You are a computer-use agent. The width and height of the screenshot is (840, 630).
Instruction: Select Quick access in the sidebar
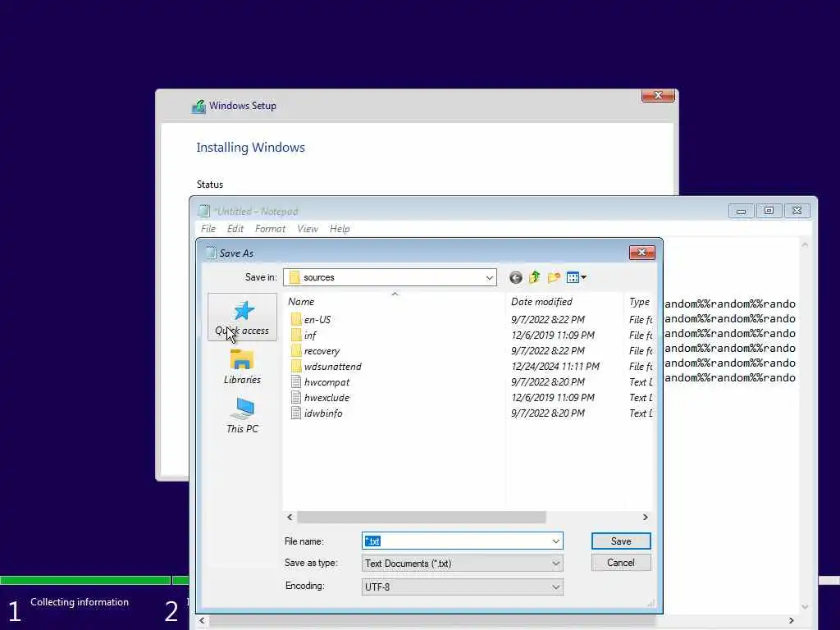[242, 317]
